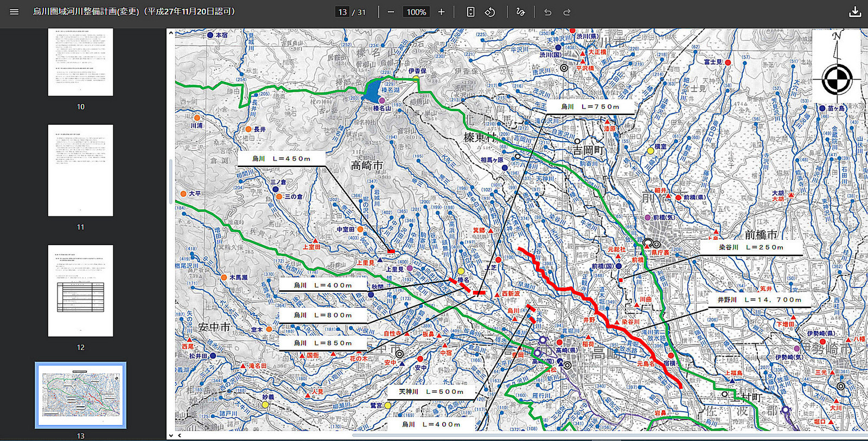
Task: Toggle the sidebar hamburger menu
Action: tap(14, 11)
